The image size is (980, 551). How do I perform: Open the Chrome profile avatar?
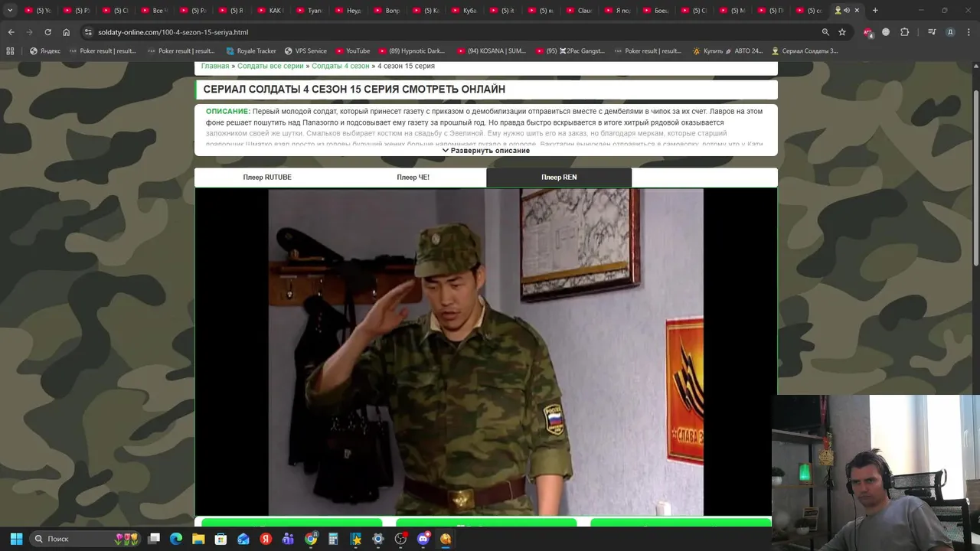click(950, 32)
